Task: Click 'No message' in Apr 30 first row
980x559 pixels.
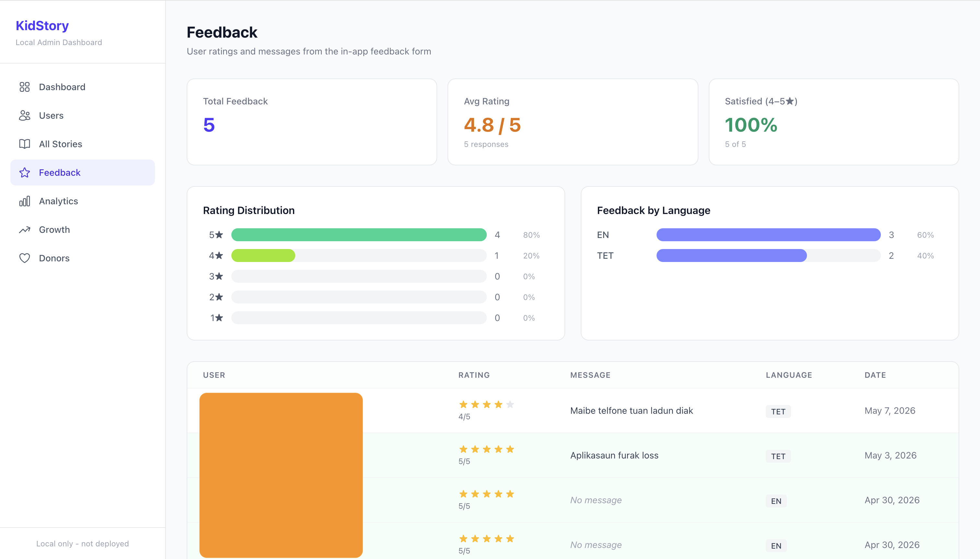Action: coord(596,500)
